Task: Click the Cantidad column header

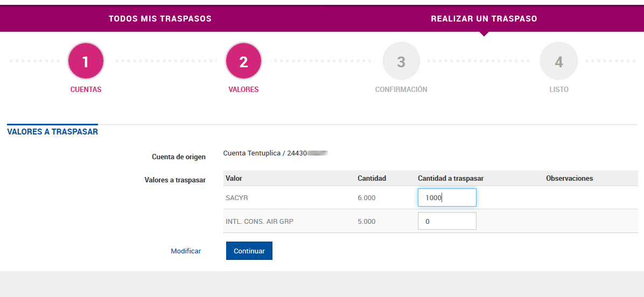Action: click(372, 179)
